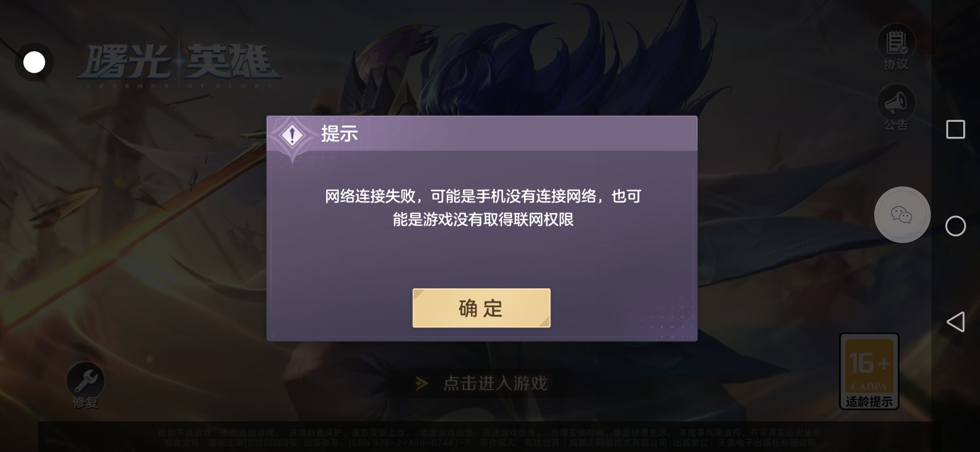The image size is (980, 452).
Task: Tap the white circle recording indicator
Action: (34, 62)
